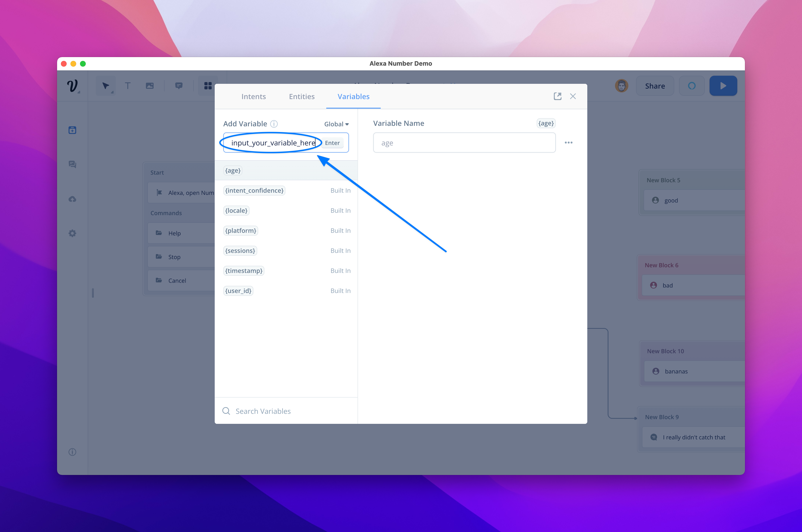
Task: Close the Variables dialog
Action: point(573,96)
